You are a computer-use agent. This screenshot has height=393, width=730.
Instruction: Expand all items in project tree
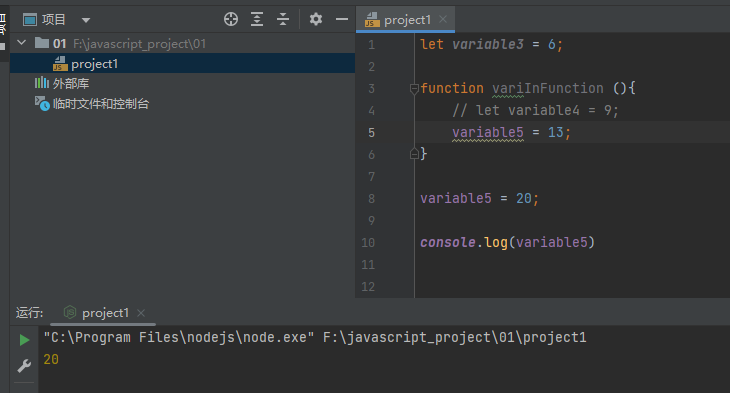(257, 19)
